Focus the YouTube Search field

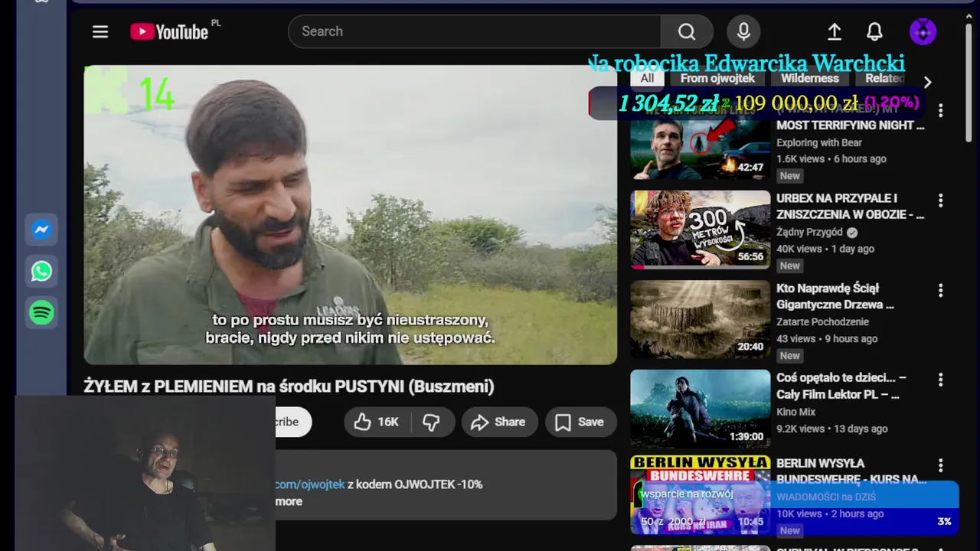point(475,31)
